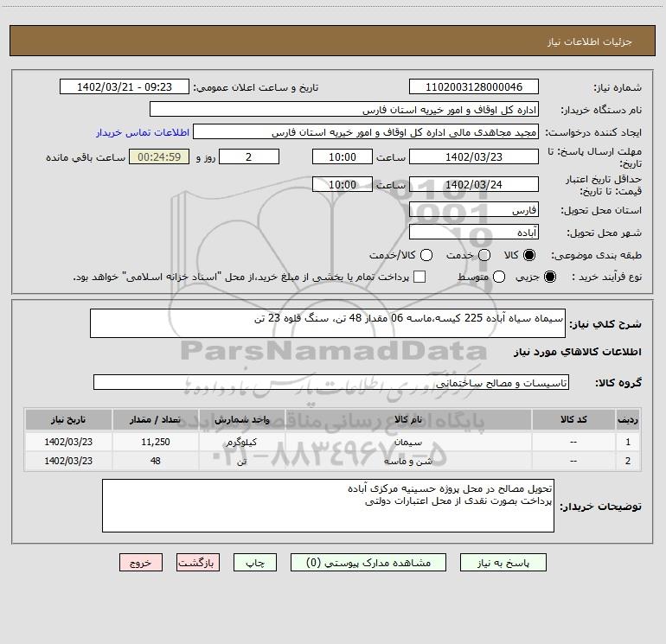Select the کالا/خدمت radio button
The height and width of the screenshot is (644, 666).
tap(426, 255)
